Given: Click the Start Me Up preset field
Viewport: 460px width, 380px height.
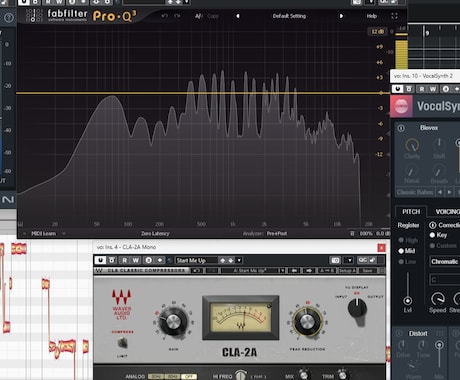Looking at the screenshot, I should click(x=197, y=260).
